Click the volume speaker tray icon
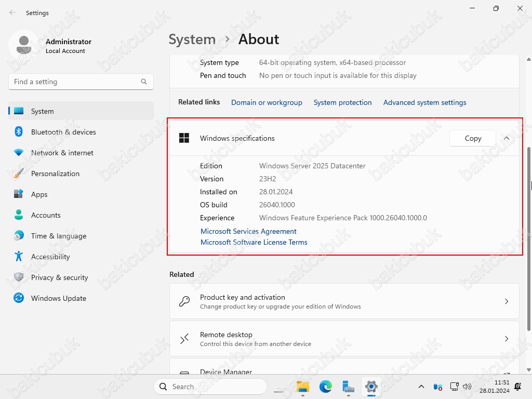Viewport: 532px width, 399px height. (467, 387)
